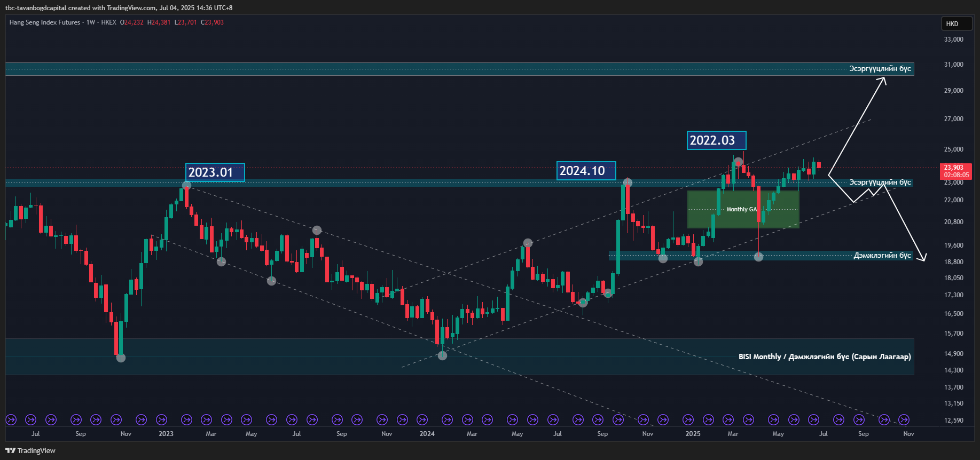Click the 2024 year label on time axis
Image resolution: width=980 pixels, height=460 pixels.
(x=427, y=434)
